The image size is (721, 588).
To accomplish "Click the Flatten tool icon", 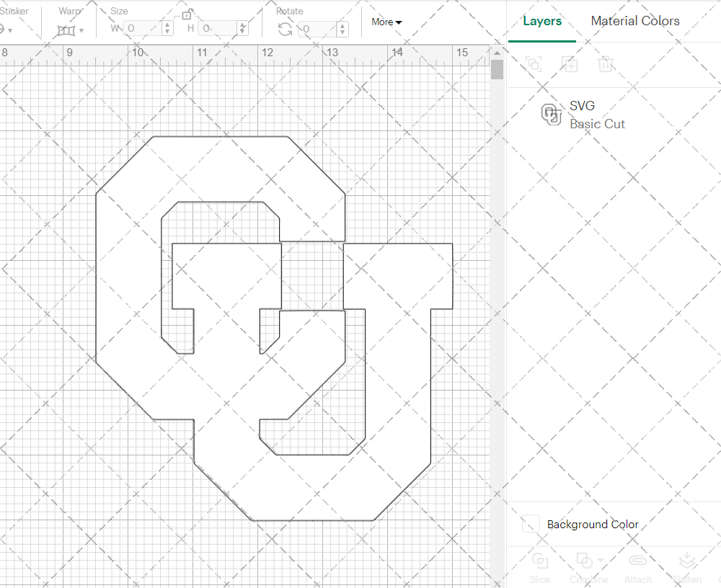I will click(x=687, y=561).
